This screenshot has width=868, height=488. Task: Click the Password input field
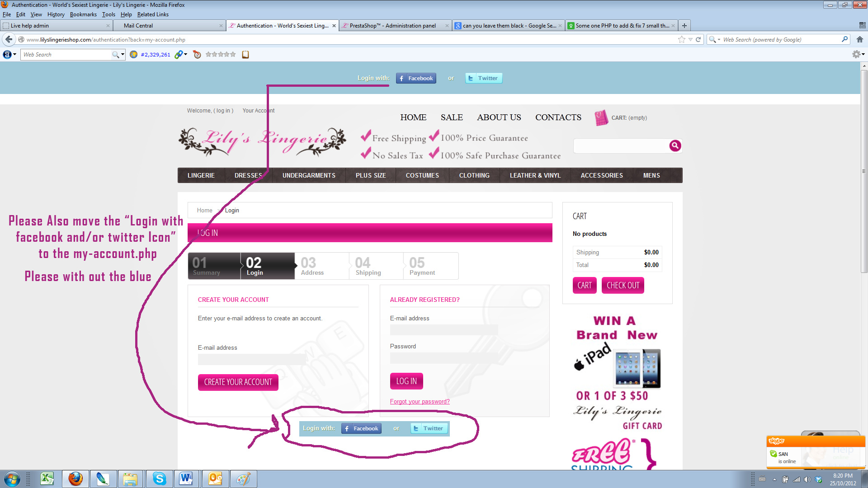[x=443, y=358]
